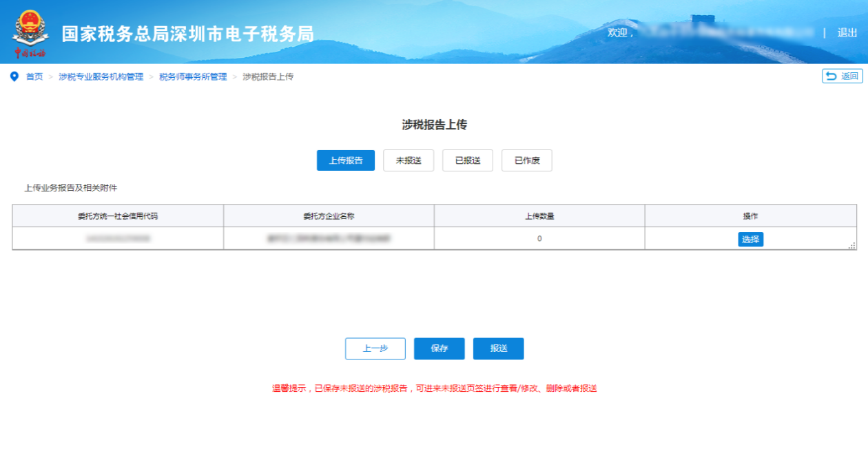Click the 上传业务报告及相关附件 label
The width and height of the screenshot is (868, 449).
pos(71,187)
